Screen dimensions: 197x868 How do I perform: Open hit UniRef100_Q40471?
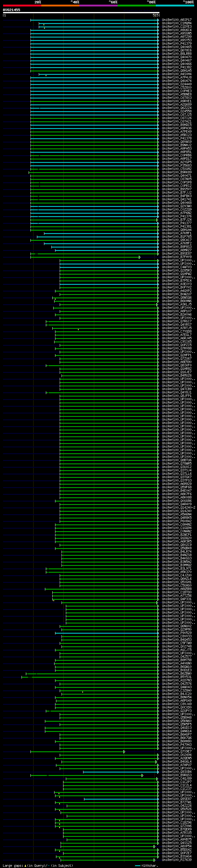176,176
